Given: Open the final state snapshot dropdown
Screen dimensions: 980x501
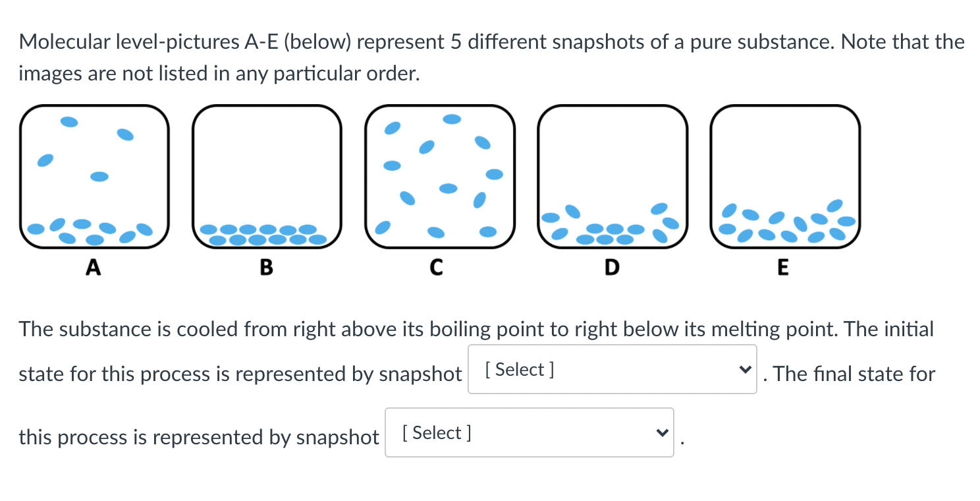Looking at the screenshot, I should [x=530, y=432].
